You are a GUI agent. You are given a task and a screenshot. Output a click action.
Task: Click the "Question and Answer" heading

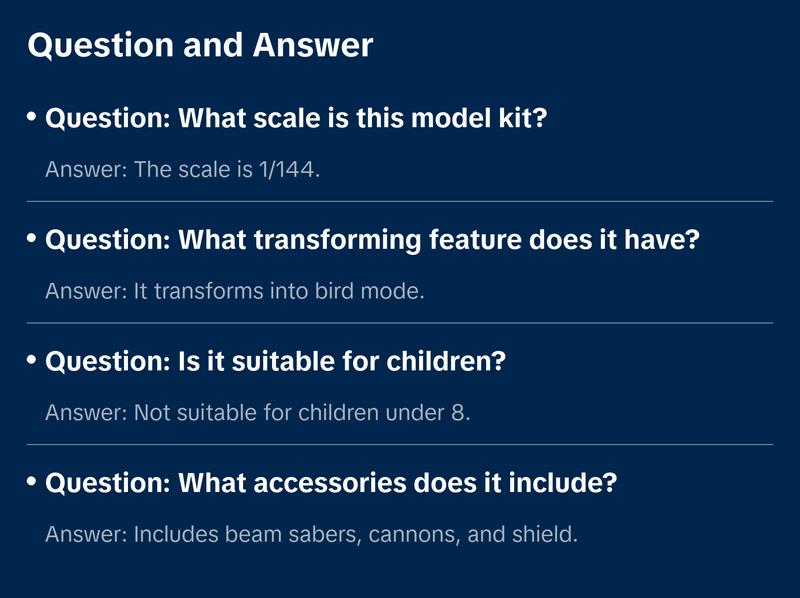tap(200, 46)
